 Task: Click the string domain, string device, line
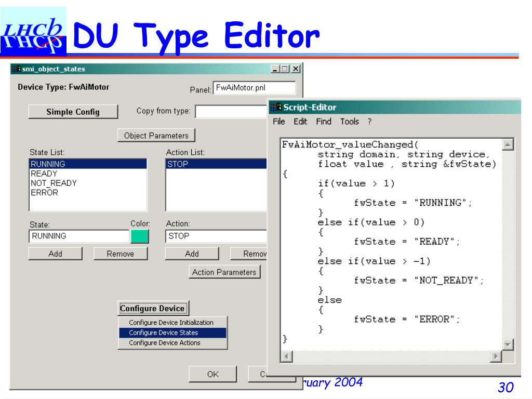click(x=404, y=154)
